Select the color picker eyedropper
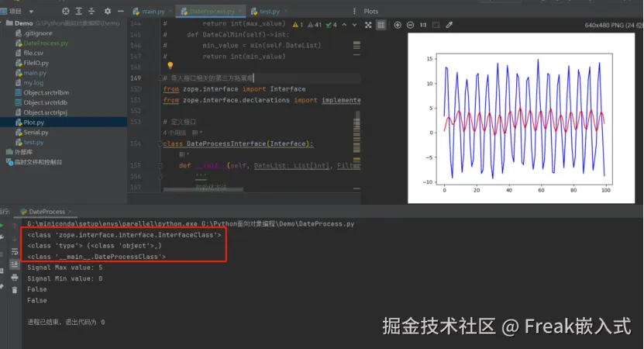644x349 pixels. click(x=449, y=25)
